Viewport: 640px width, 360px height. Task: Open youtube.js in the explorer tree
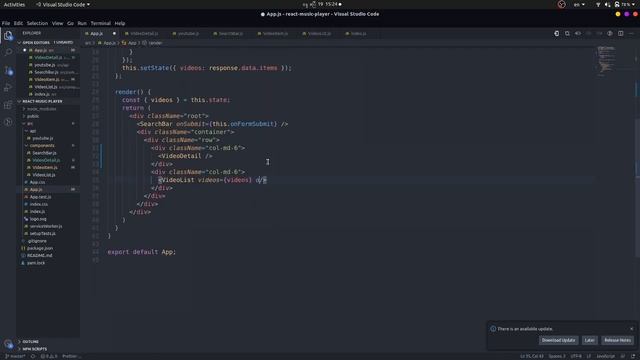[43, 138]
